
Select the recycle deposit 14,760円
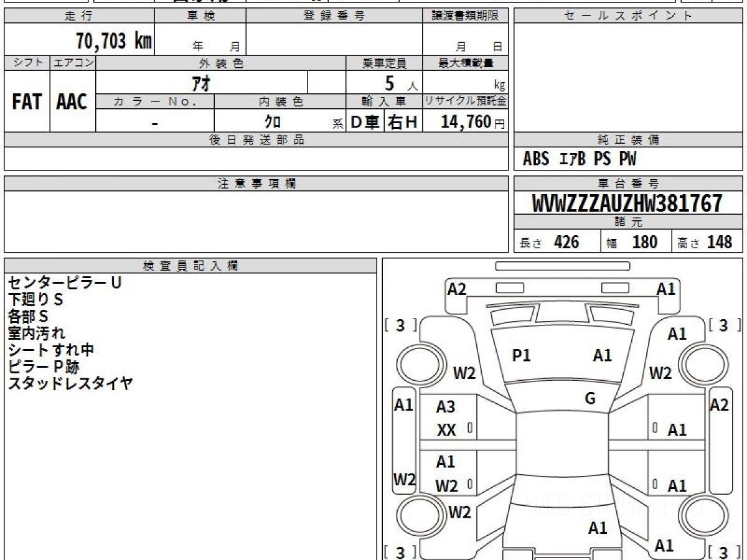coord(473,122)
